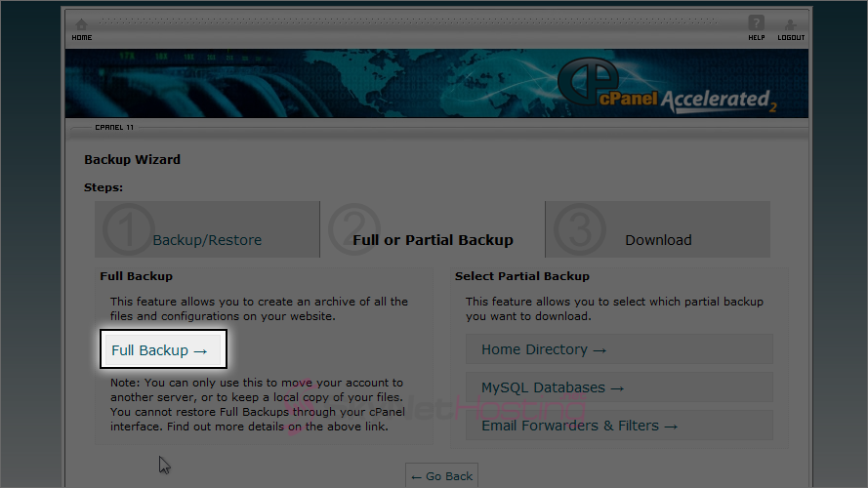Choose Home Directory partial backup
This screenshot has width=868, height=488.
(544, 349)
